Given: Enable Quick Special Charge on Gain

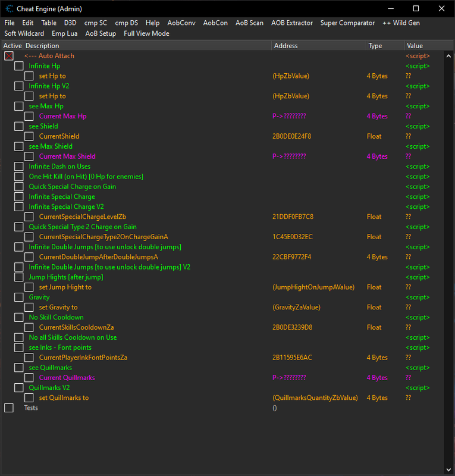Looking at the screenshot, I should 19,186.
